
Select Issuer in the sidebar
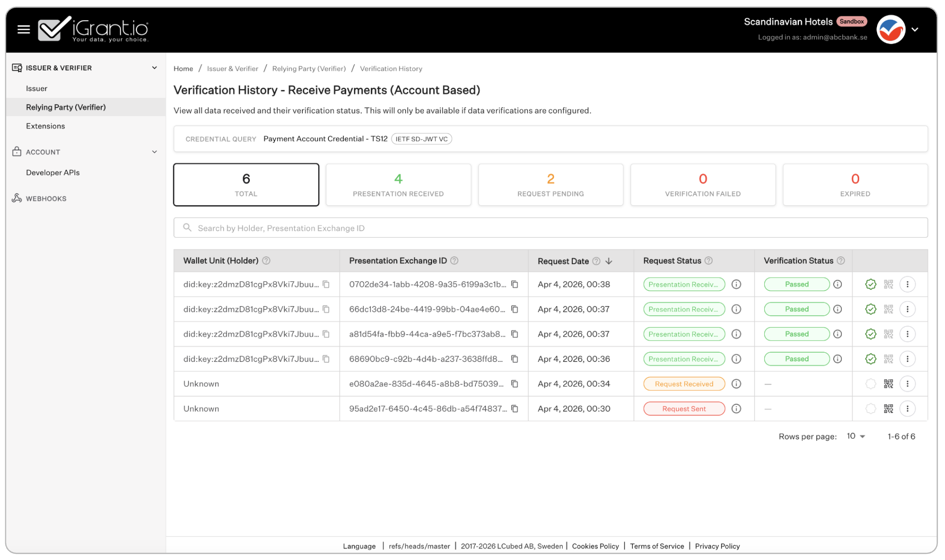coord(37,88)
